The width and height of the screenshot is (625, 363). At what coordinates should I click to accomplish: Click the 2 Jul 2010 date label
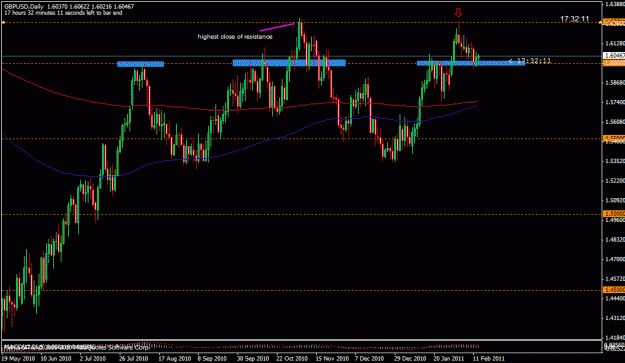[x=92, y=358]
